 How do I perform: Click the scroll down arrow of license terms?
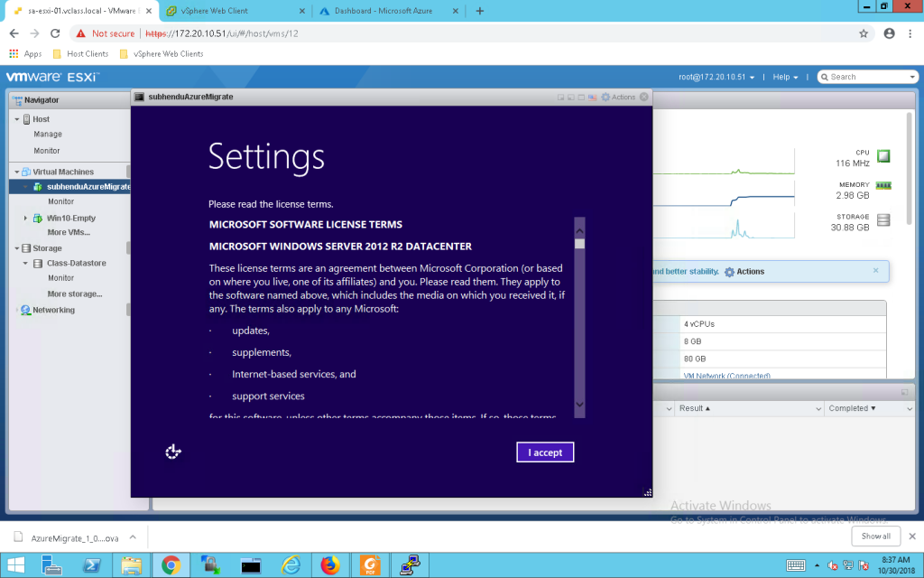(579, 404)
